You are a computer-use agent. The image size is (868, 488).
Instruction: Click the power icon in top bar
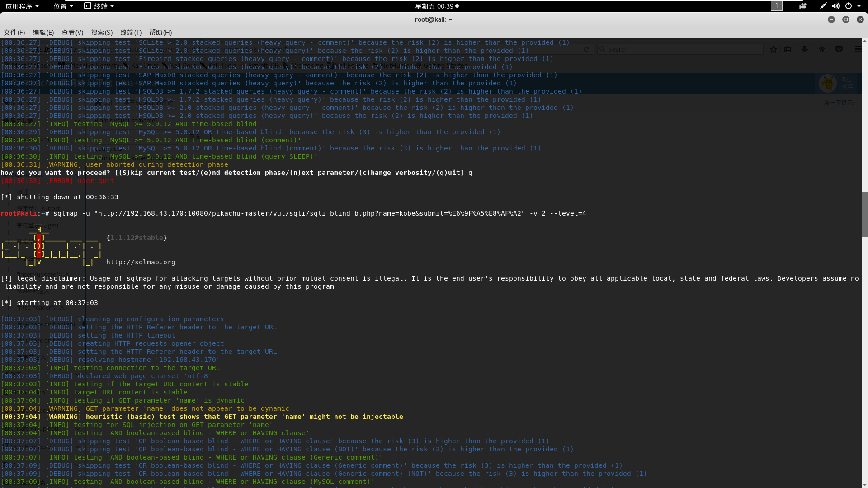point(849,6)
